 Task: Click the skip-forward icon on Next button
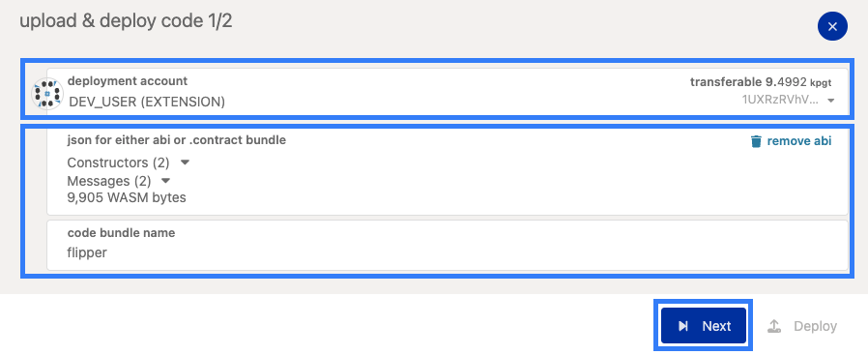[x=683, y=326]
